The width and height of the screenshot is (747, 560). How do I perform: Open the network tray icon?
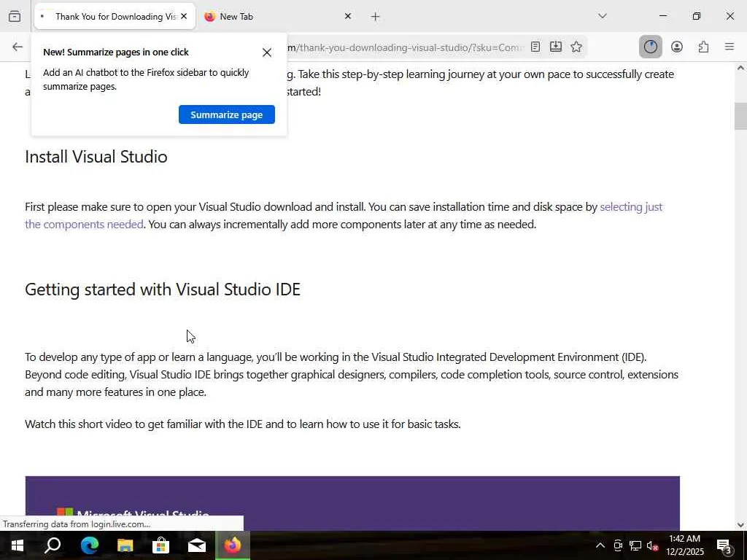coord(635,545)
